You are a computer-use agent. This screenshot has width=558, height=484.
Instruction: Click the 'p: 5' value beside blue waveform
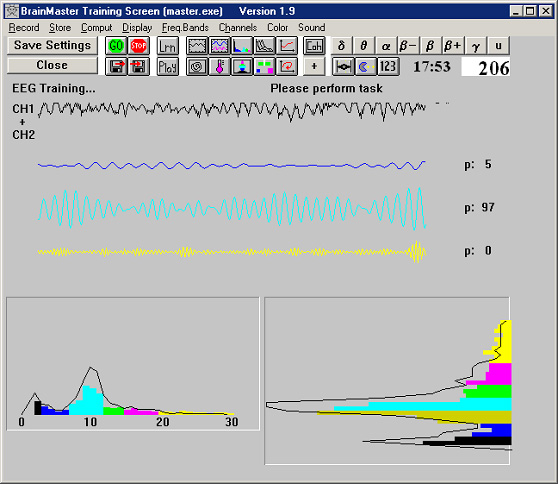[x=478, y=164]
